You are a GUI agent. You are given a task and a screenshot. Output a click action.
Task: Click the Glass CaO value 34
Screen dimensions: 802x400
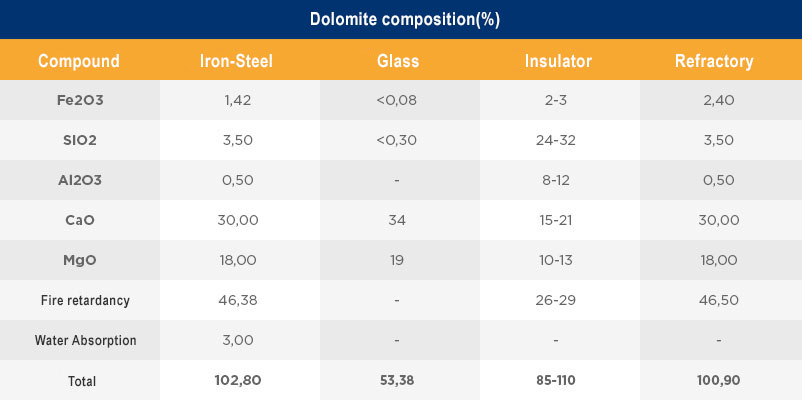(397, 220)
